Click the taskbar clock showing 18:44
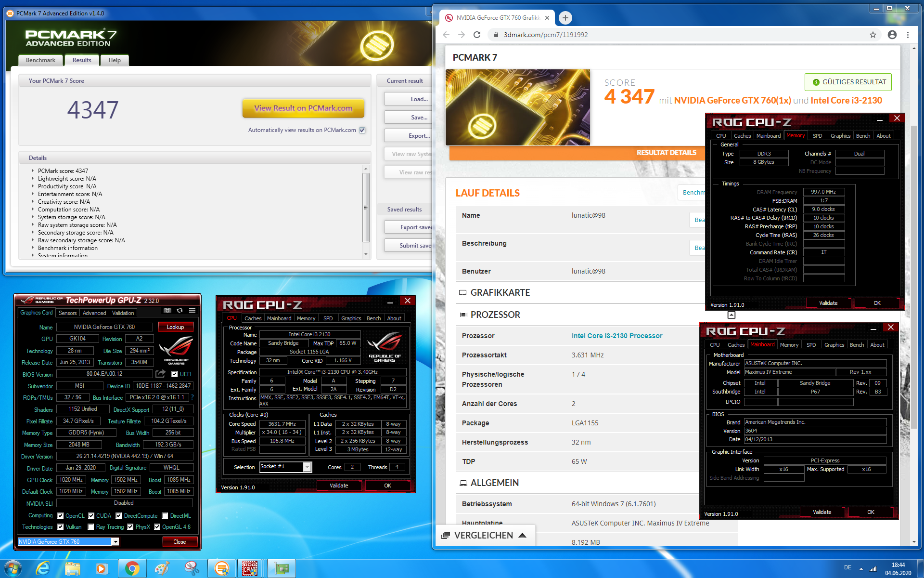The image size is (924, 578). [898, 569]
